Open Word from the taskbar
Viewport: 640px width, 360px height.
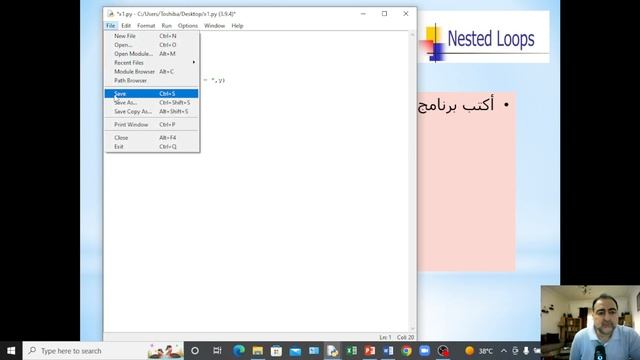[x=389, y=351]
